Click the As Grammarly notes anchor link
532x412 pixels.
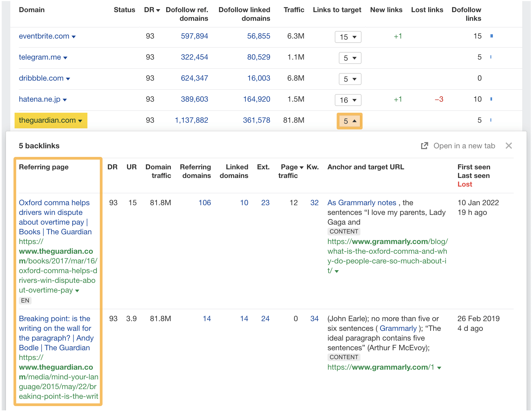point(361,202)
